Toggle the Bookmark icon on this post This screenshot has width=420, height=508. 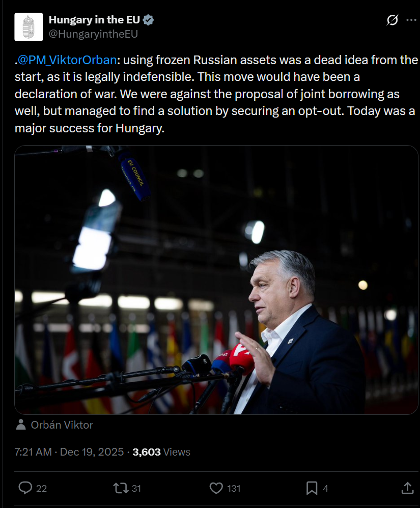(x=312, y=488)
